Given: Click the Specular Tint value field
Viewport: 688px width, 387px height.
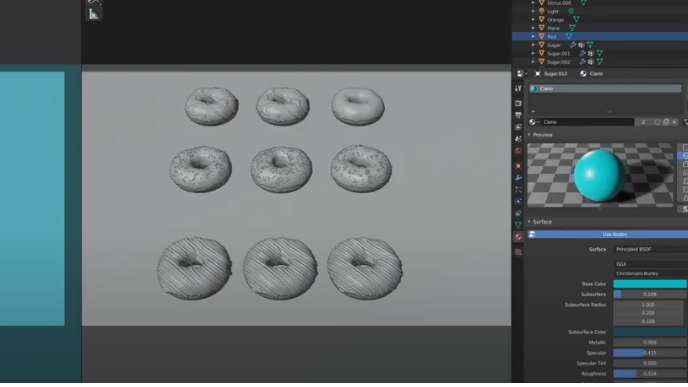Looking at the screenshot, I should 650,363.
